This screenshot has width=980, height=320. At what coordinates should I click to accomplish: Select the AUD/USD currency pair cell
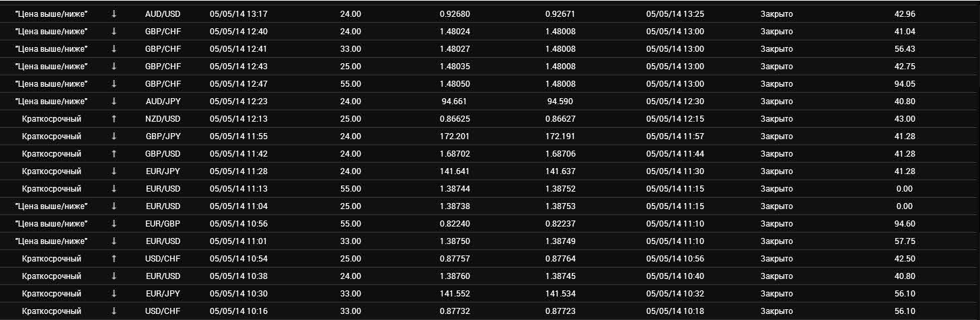click(163, 14)
